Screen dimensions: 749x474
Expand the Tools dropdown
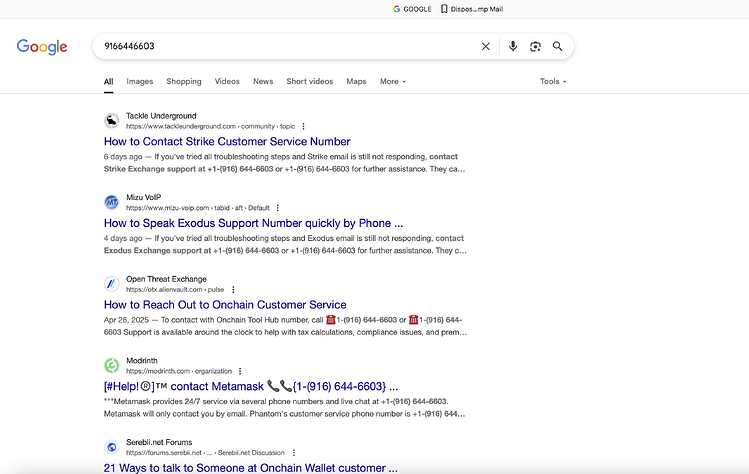point(553,81)
